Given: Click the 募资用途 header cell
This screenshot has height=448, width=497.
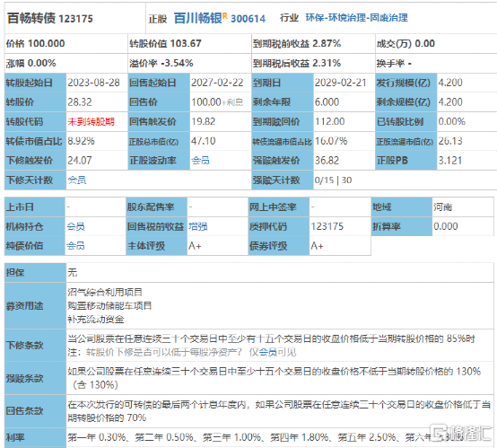Looking at the screenshot, I should pyautogui.click(x=35, y=306).
